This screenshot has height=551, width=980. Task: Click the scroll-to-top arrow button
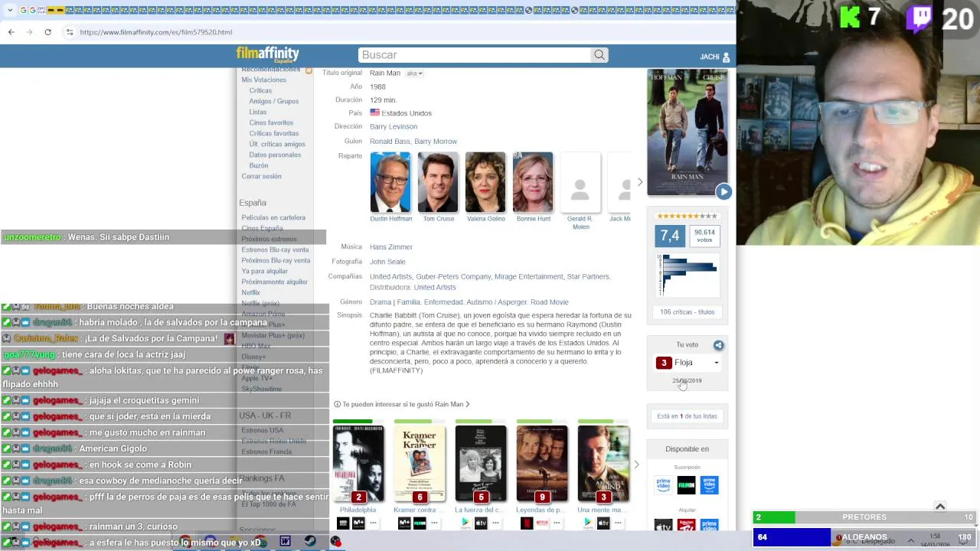tap(940, 506)
